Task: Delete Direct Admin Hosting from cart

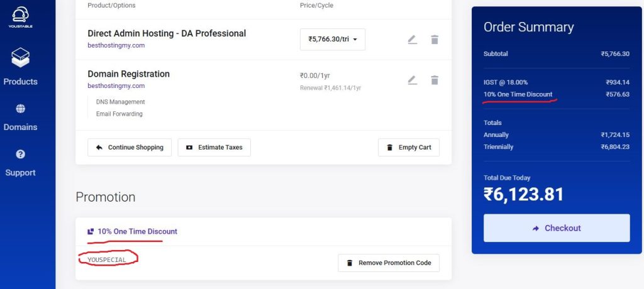Action: point(435,40)
